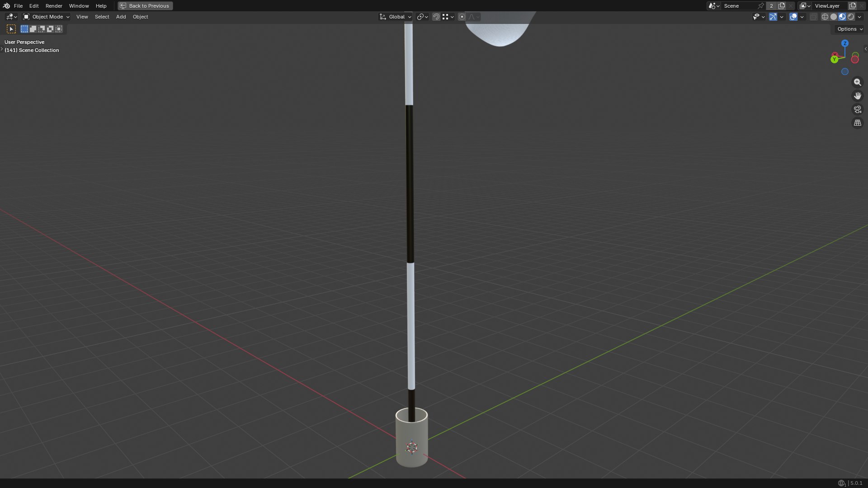This screenshot has width=868, height=488.
Task: Open the view layer browse dropdown
Action: click(x=805, y=6)
